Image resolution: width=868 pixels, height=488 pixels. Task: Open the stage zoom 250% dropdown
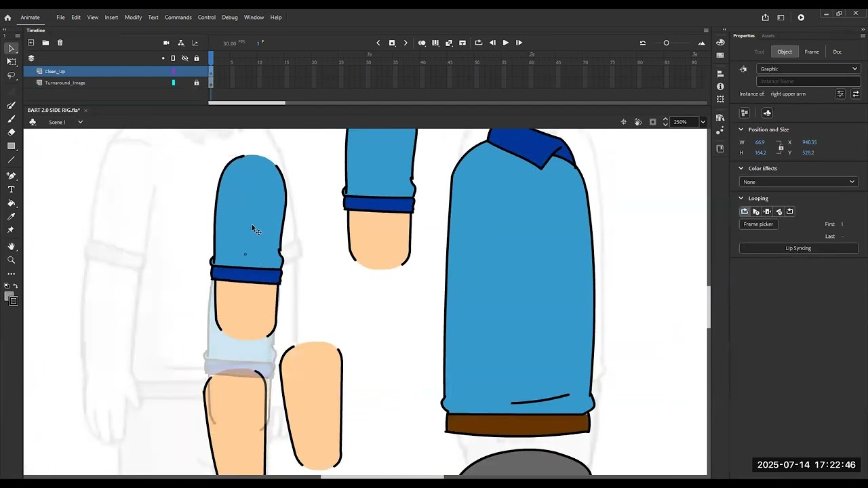point(703,122)
